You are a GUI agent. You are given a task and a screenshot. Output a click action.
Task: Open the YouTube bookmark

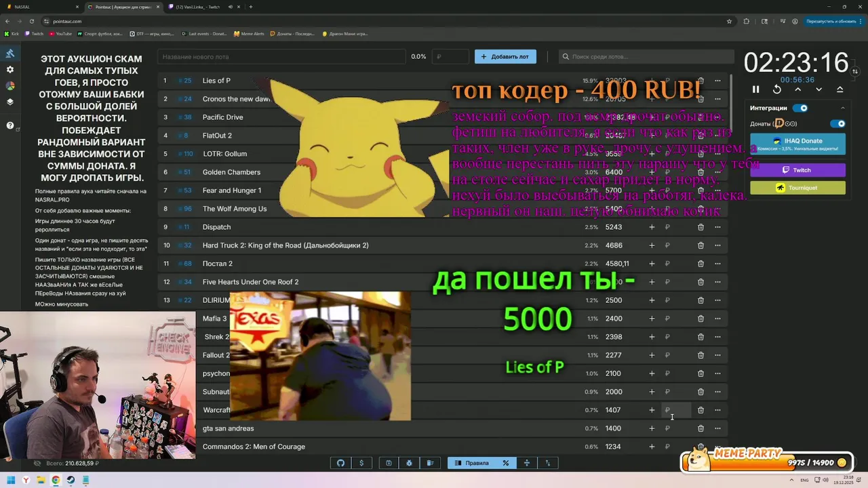pos(60,33)
